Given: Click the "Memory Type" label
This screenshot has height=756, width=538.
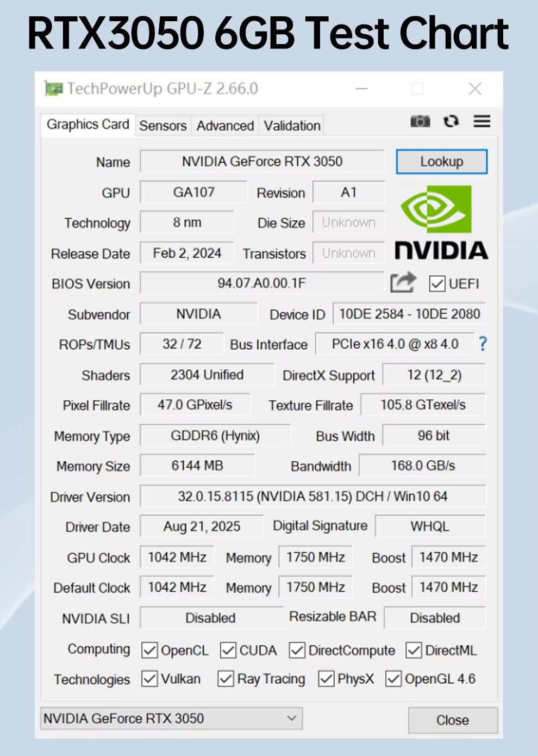Looking at the screenshot, I should [x=92, y=436].
